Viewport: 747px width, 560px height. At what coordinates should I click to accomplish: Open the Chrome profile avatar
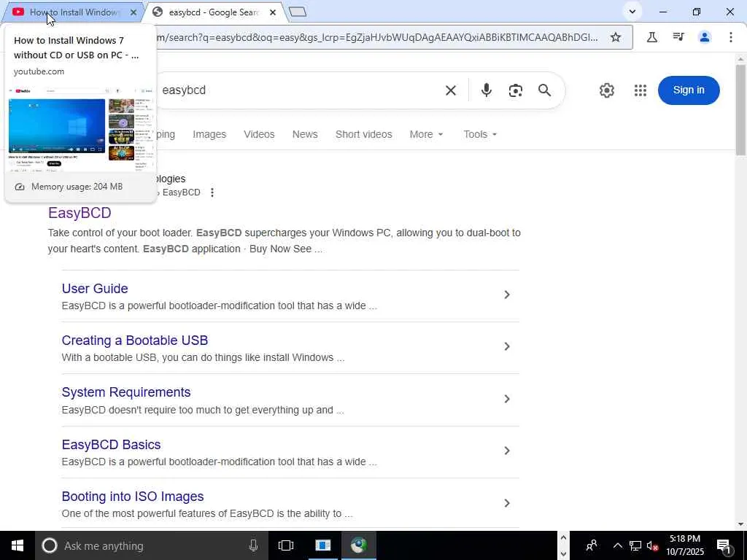click(x=705, y=37)
